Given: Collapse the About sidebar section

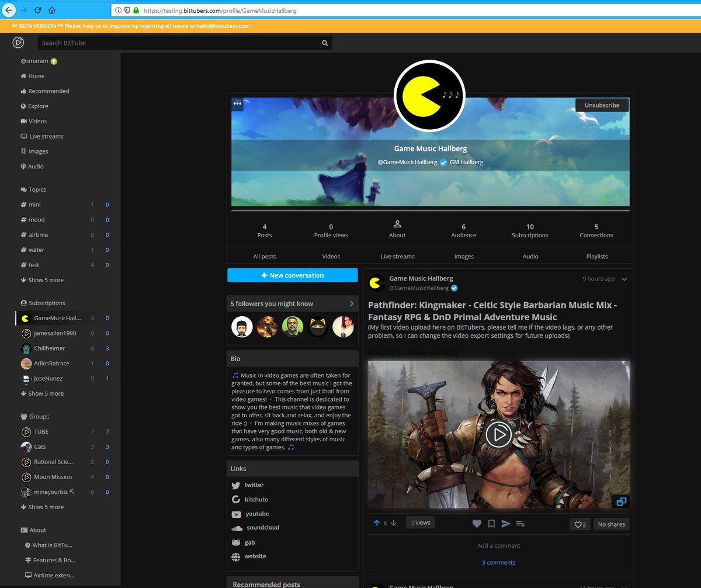Looking at the screenshot, I should 33,530.
